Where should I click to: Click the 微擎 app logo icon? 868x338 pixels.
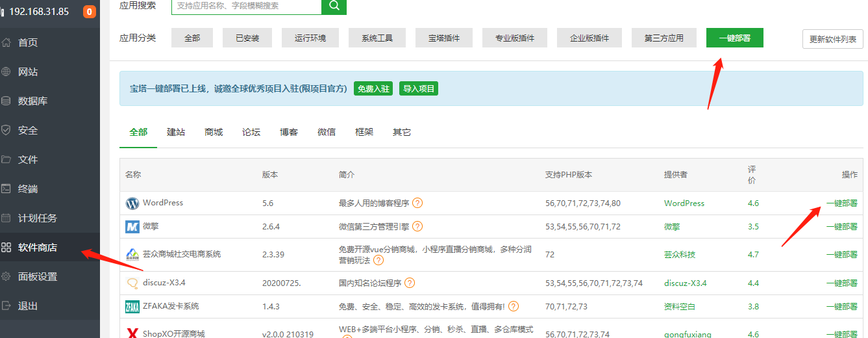click(x=132, y=227)
